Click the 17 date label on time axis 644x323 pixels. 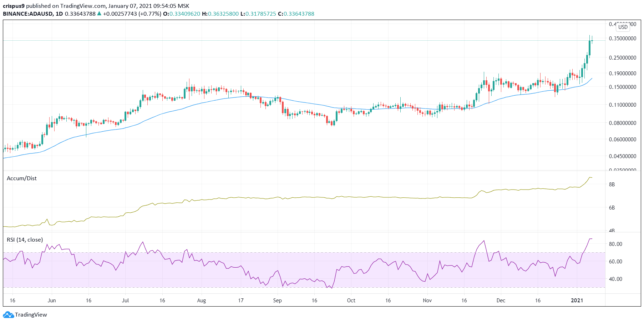241,301
